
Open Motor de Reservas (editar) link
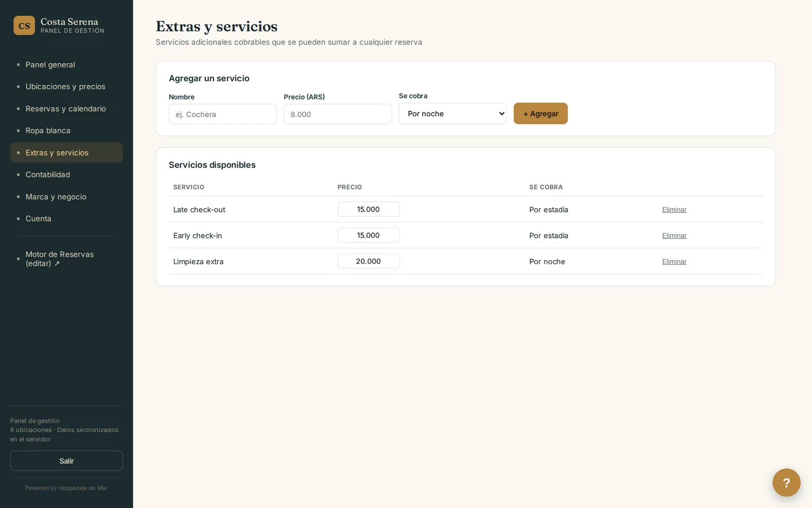(x=66, y=259)
